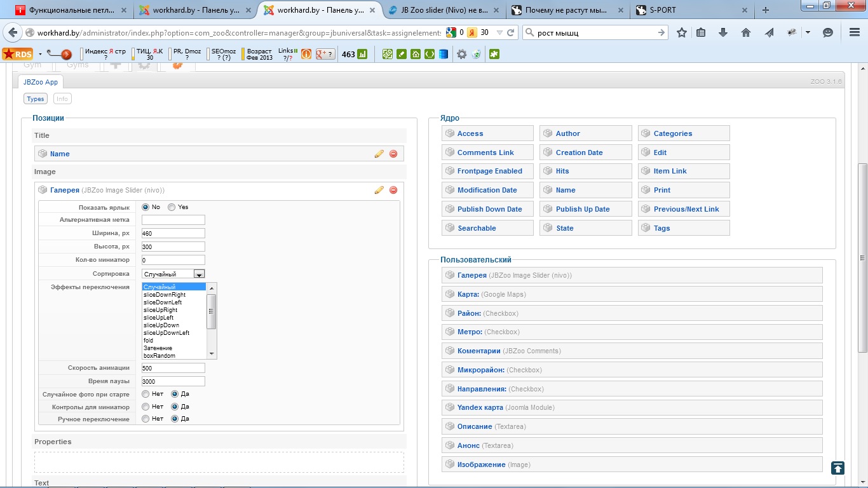Remove the Name element with red icon
This screenshot has height=488, width=868.
[x=393, y=154]
